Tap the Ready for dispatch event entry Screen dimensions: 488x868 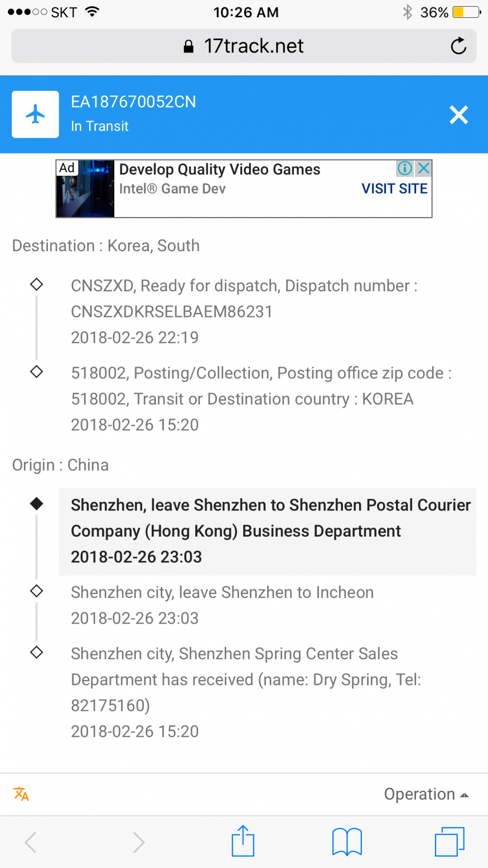pos(244,311)
